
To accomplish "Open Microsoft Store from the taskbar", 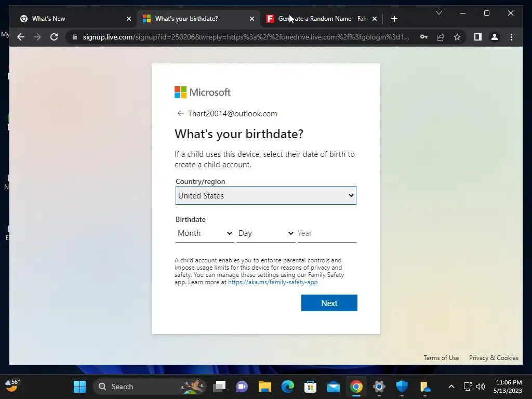I will (311, 387).
